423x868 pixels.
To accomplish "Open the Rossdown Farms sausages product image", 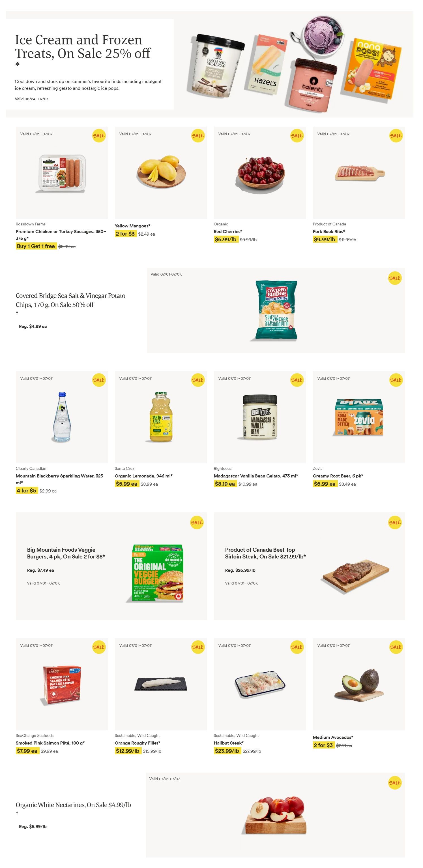I will click(62, 173).
